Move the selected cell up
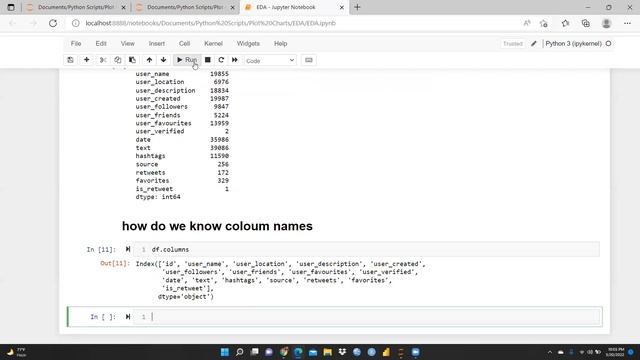 (149, 60)
